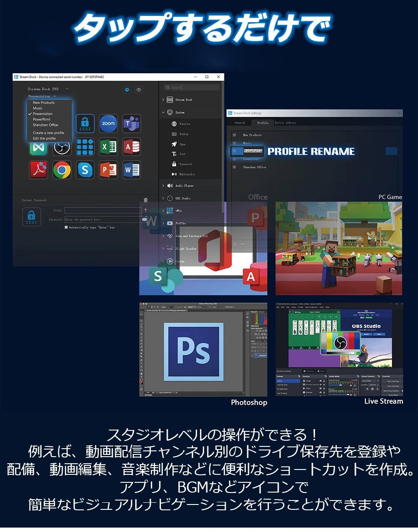The height and width of the screenshot is (532, 418).
Task: Enable automatically type "Enter" key checkbox
Action: (x=66, y=227)
